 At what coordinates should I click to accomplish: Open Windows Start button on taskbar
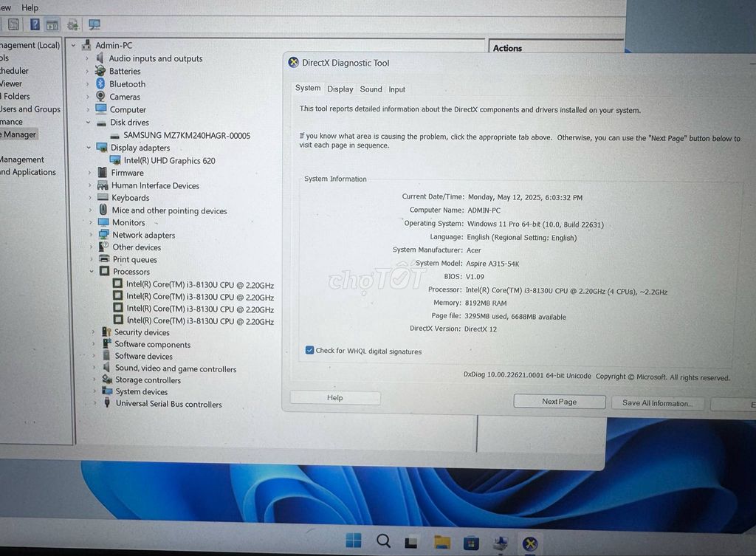click(354, 541)
